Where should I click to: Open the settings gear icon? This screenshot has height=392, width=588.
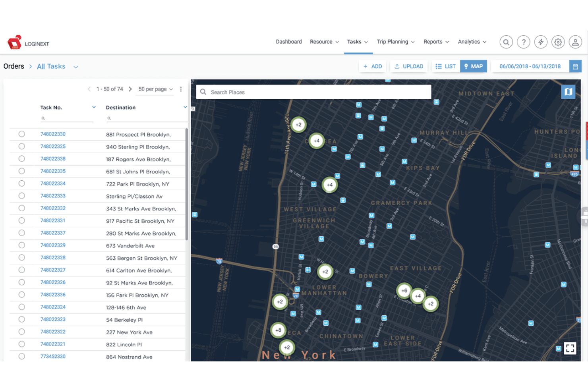(558, 42)
